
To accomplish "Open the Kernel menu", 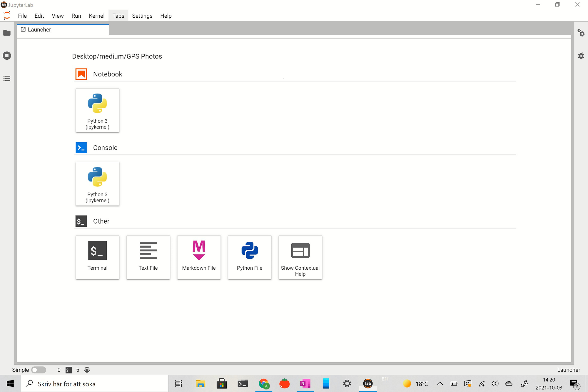I will [x=96, y=16].
